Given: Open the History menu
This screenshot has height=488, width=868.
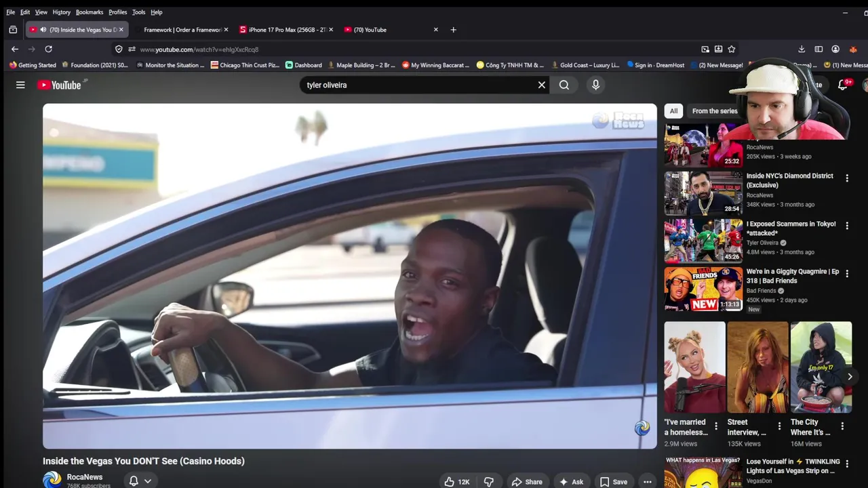Looking at the screenshot, I should (61, 12).
